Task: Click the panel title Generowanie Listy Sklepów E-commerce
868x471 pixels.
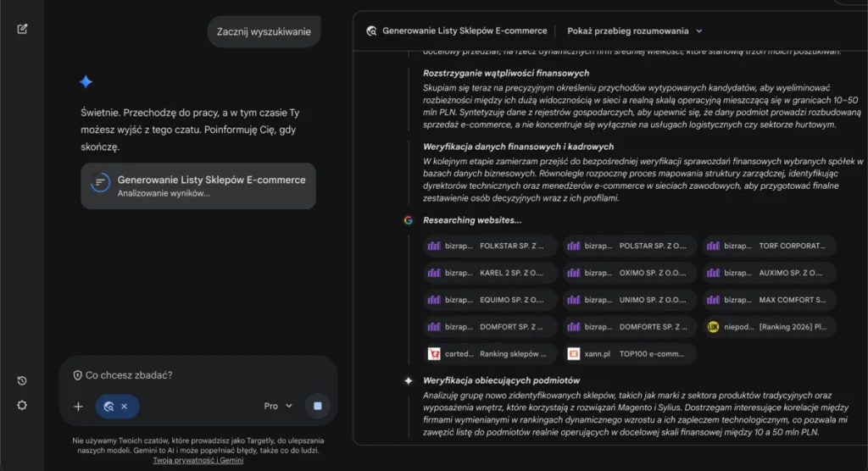Action: (465, 31)
